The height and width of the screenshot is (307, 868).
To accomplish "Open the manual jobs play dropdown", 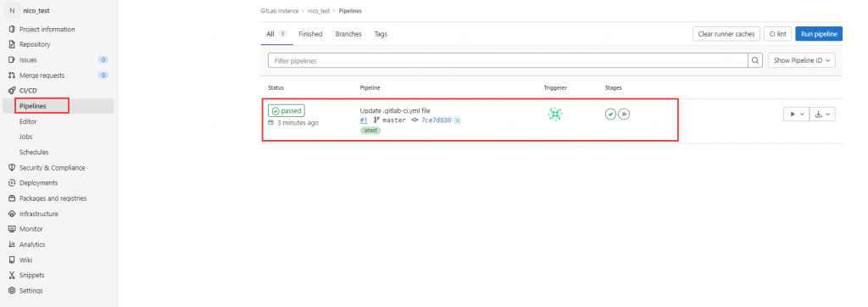I will pyautogui.click(x=797, y=114).
